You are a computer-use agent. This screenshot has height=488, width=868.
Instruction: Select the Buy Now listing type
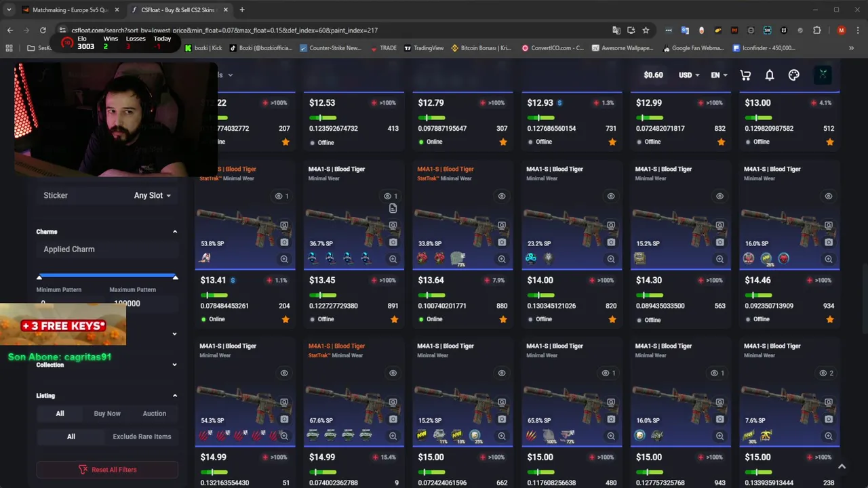click(107, 413)
